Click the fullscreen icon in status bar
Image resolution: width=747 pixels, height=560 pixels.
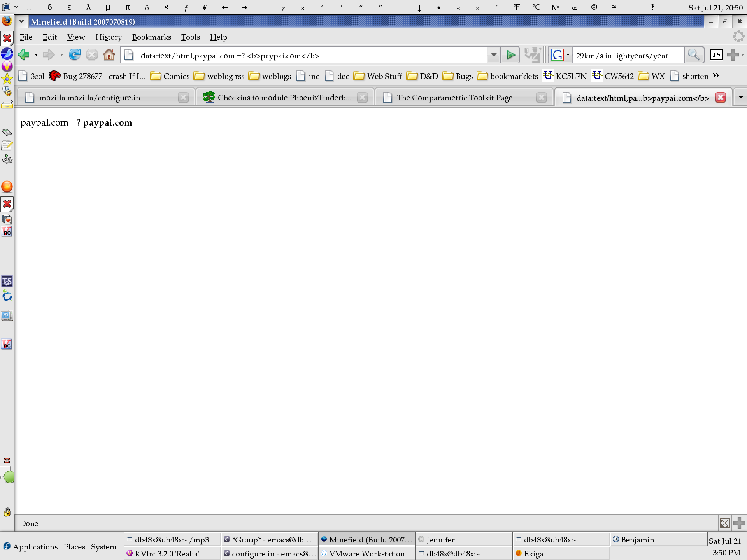(724, 523)
